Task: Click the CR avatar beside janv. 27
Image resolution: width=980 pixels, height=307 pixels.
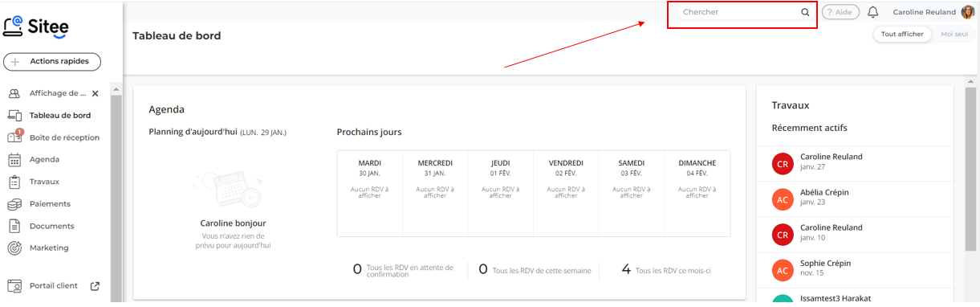Action: pos(783,163)
